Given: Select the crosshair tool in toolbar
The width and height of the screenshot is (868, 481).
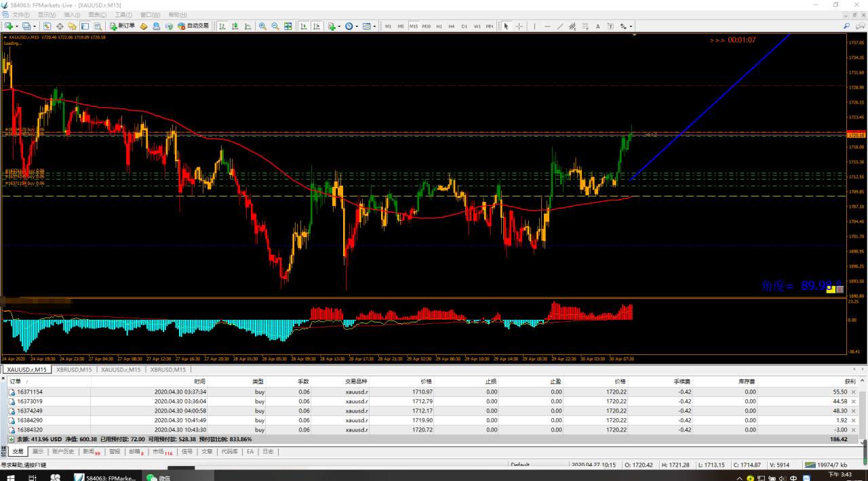Looking at the screenshot, I should (x=519, y=26).
